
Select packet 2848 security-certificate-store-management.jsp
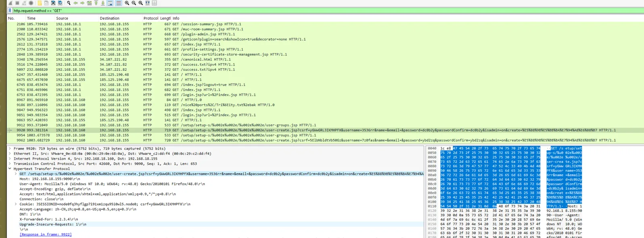[325, 54]
